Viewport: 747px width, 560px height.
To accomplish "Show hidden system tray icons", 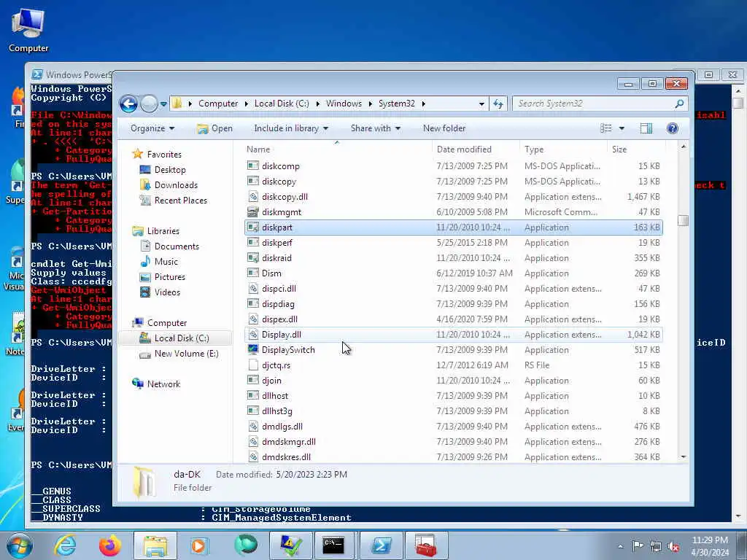I will pyautogui.click(x=620, y=547).
